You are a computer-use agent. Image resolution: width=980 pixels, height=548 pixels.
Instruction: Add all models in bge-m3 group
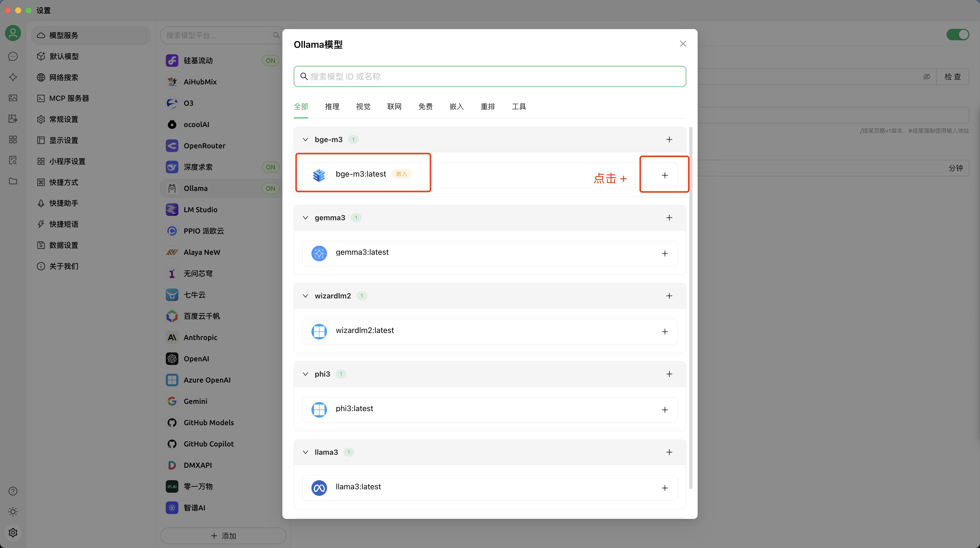669,139
